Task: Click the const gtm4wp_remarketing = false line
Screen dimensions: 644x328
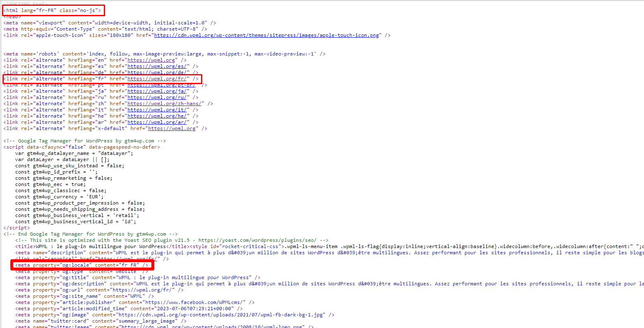Action: coord(64,178)
